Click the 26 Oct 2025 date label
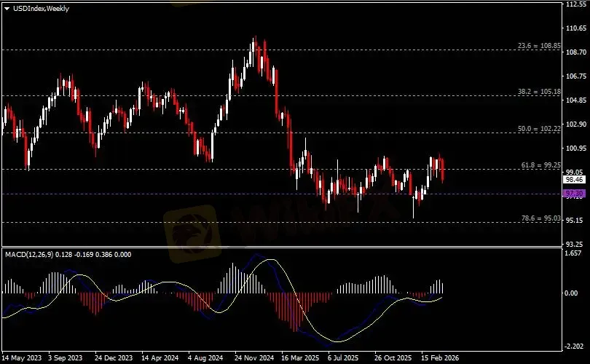 click(393, 357)
